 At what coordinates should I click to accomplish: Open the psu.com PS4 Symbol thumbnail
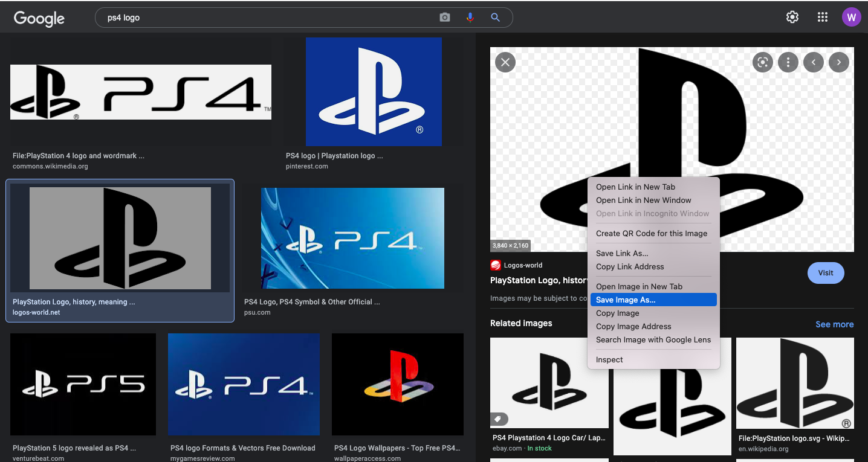(x=352, y=238)
